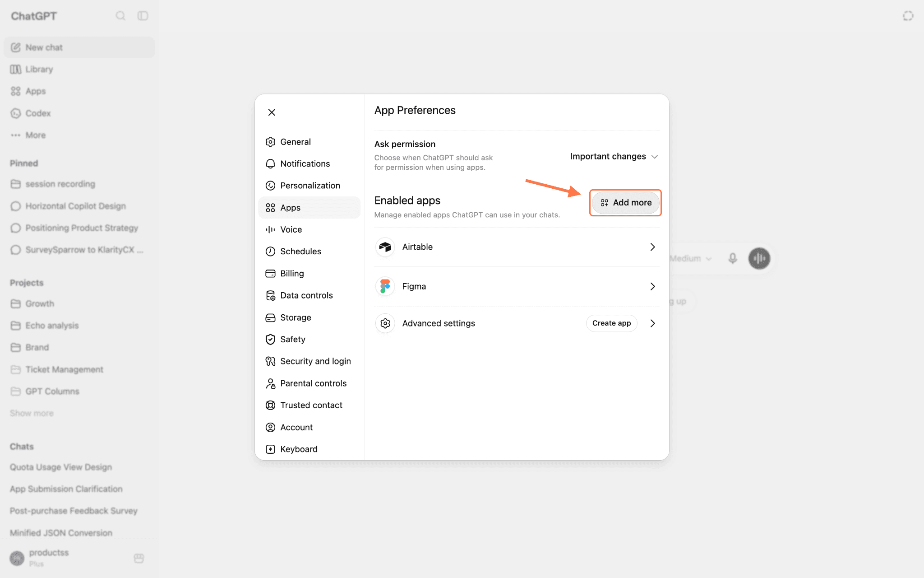
Task: Open pinned chat Horizontal Copilot Design
Action: 79,206
